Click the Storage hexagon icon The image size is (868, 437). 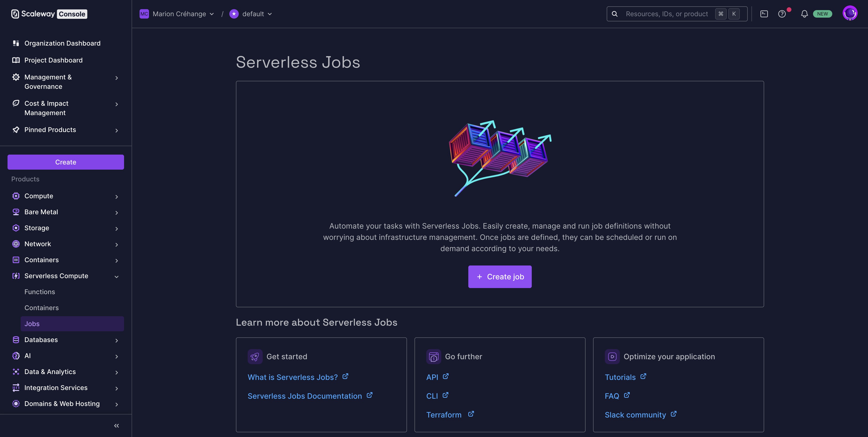(x=16, y=228)
